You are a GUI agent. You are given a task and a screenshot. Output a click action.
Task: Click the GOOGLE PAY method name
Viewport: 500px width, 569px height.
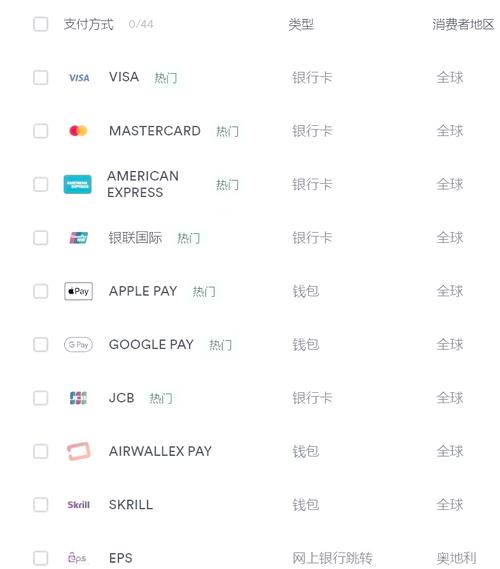(x=151, y=344)
